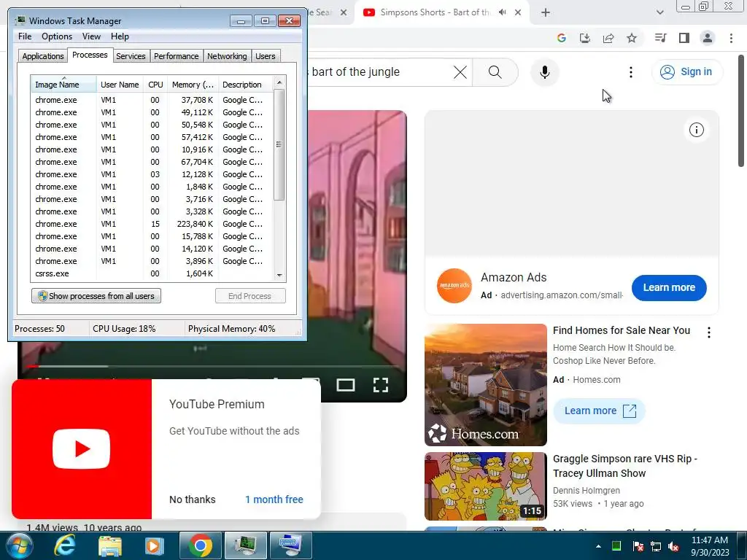Toggle Chrome side panel icon
The height and width of the screenshot is (560, 747).
click(684, 38)
